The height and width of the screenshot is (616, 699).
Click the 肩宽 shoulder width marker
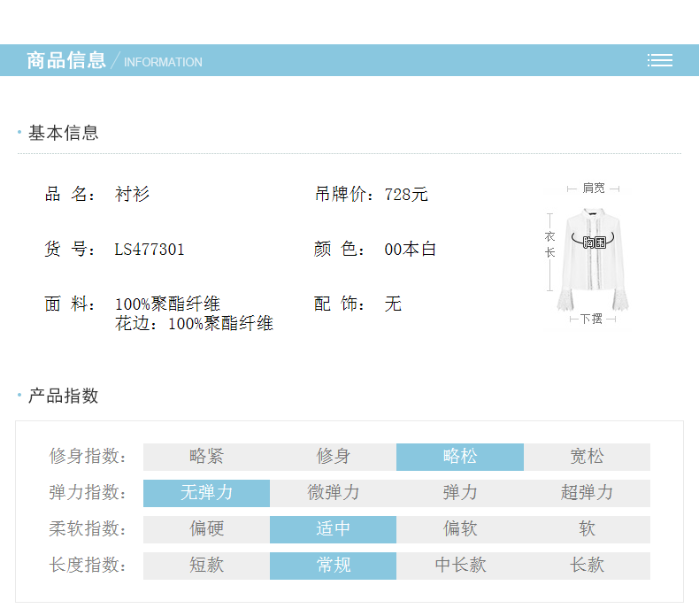click(593, 189)
